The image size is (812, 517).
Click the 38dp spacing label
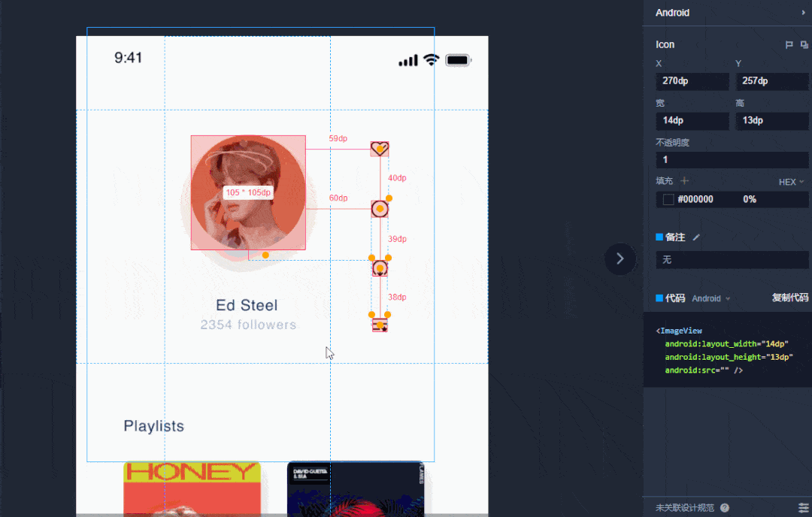(397, 297)
